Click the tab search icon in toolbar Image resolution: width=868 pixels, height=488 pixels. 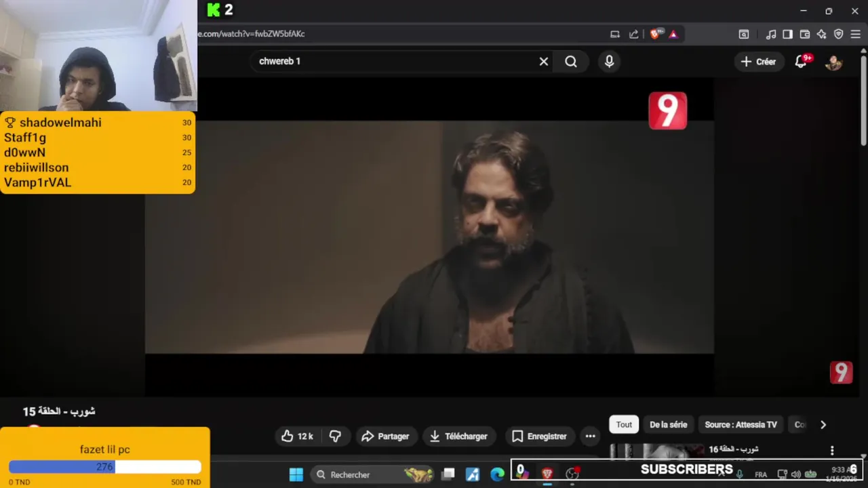(743, 35)
